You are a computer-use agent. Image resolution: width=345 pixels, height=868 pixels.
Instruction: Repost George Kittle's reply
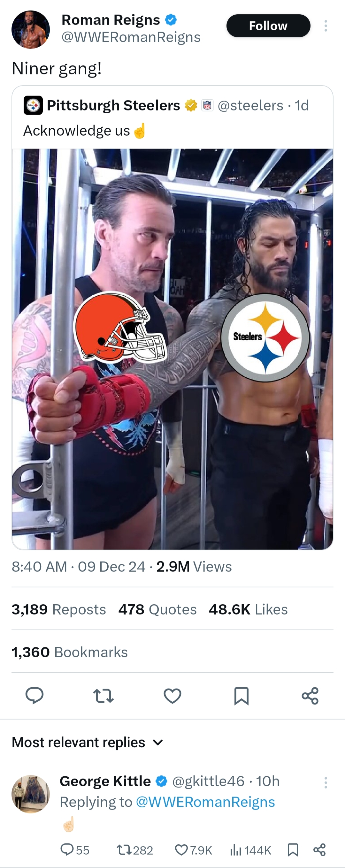coord(134,850)
